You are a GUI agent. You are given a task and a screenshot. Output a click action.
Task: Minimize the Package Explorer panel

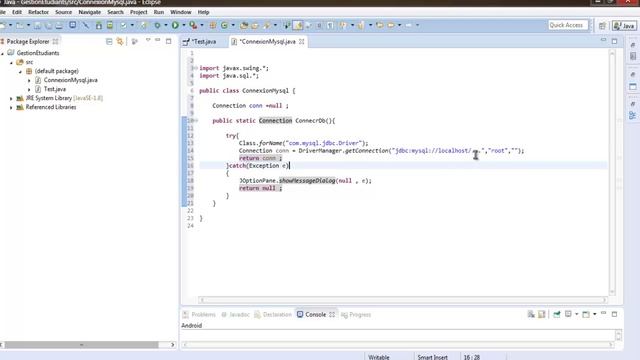158,40
